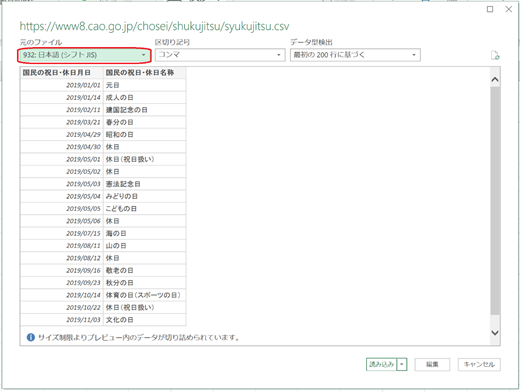
Task: Click the cell 文化の日
Action: tap(144, 320)
